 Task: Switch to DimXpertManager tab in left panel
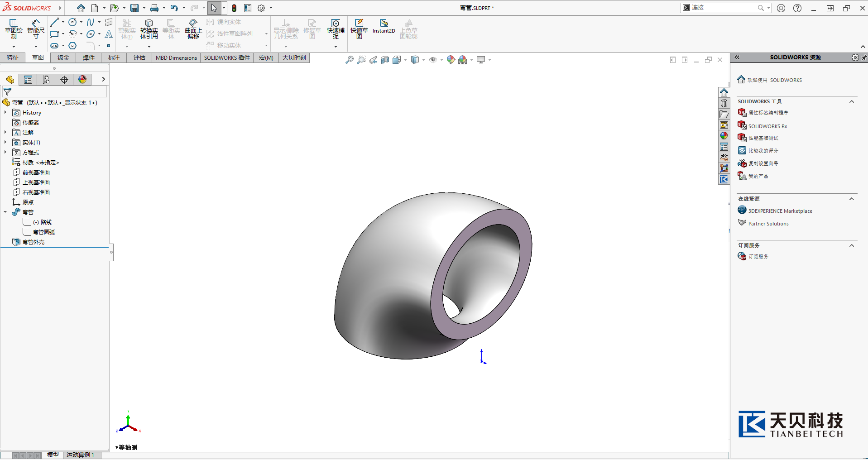coord(64,80)
